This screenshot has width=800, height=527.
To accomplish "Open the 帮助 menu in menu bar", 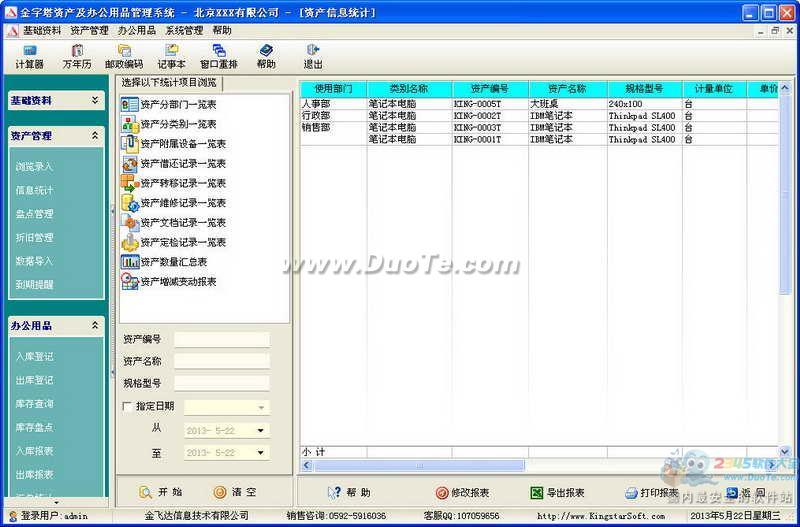I will pyautogui.click(x=222, y=31).
